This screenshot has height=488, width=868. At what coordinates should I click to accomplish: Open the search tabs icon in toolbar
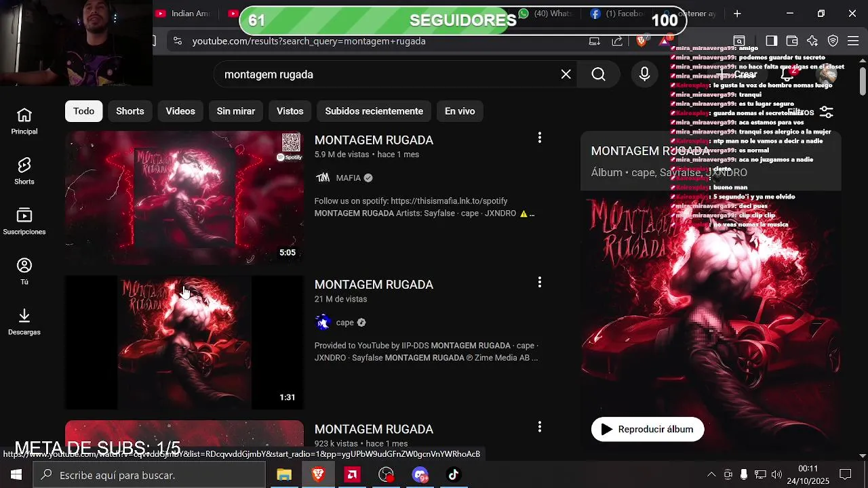(x=739, y=41)
